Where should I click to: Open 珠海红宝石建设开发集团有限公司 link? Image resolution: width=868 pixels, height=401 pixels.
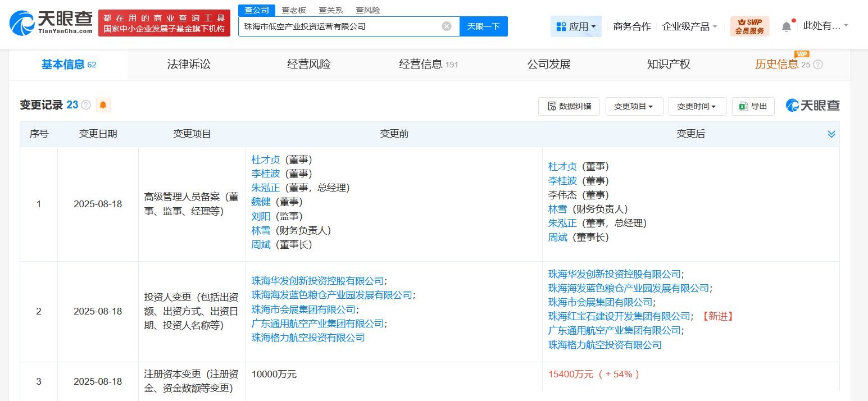coord(619,316)
